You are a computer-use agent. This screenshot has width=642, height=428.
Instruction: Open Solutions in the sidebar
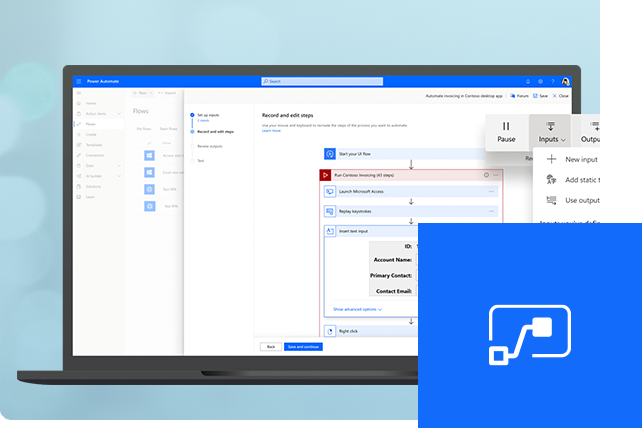[x=93, y=186]
